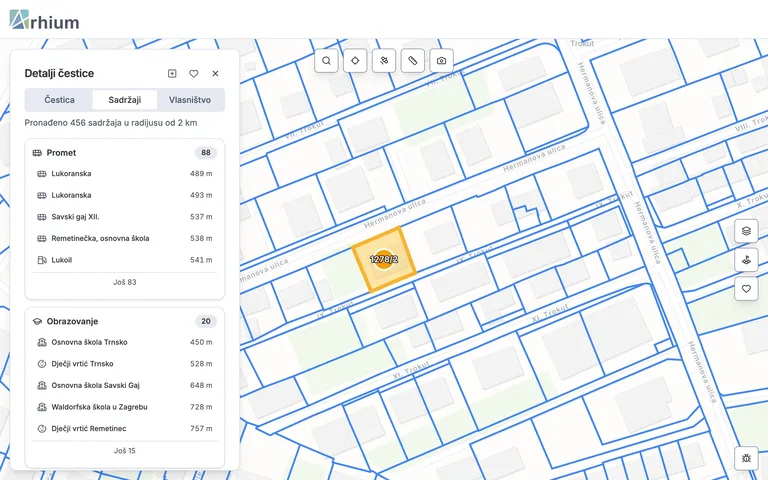This screenshot has width=768, height=480.
Task: Expand Obrazovanje list with Još 15
Action: tap(124, 451)
